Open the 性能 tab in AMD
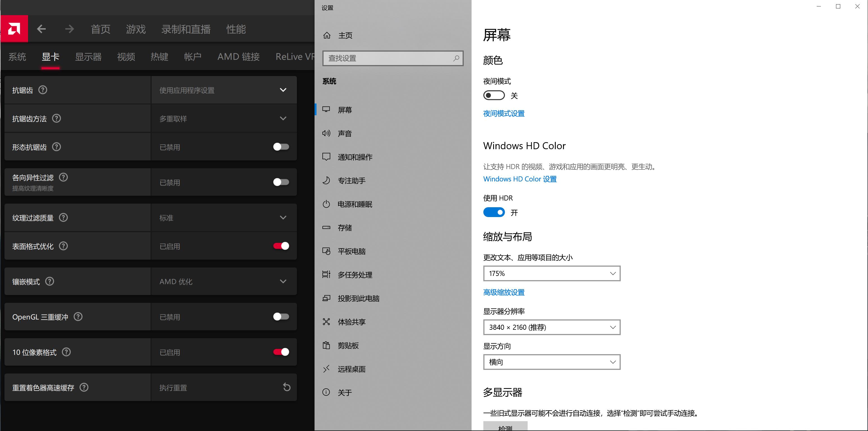 (x=236, y=29)
